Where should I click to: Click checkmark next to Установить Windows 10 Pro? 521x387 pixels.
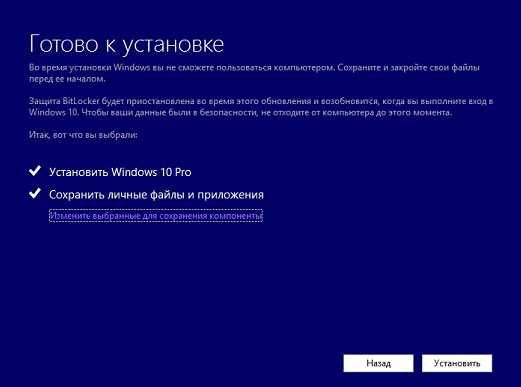[35, 171]
